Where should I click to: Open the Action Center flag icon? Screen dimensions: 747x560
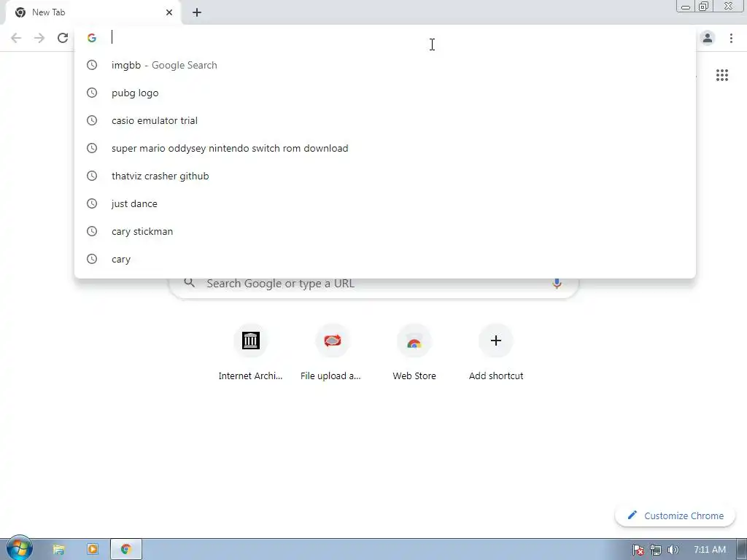(638, 550)
